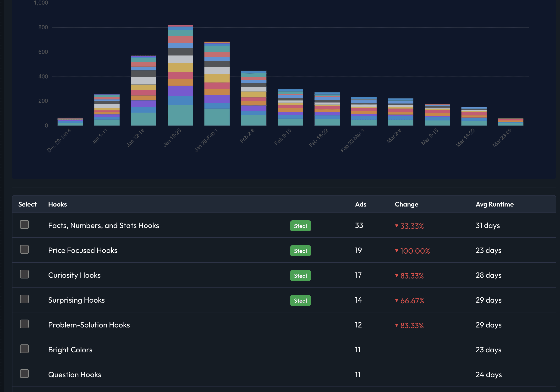Select the Question Hooks checkbox

pos(24,374)
